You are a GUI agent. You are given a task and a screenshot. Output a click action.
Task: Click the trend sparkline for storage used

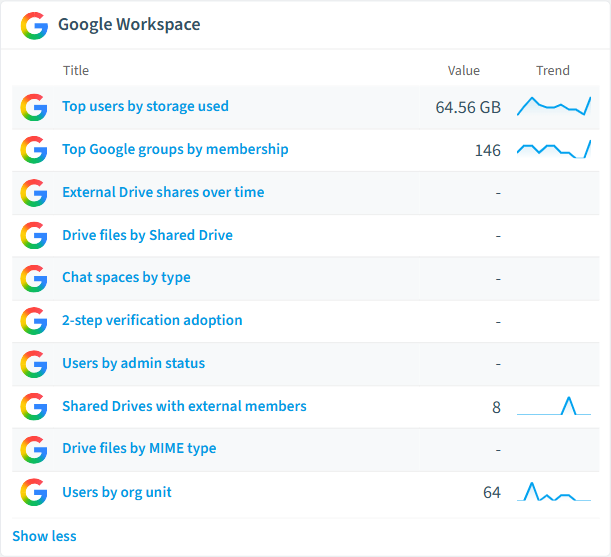tap(554, 106)
